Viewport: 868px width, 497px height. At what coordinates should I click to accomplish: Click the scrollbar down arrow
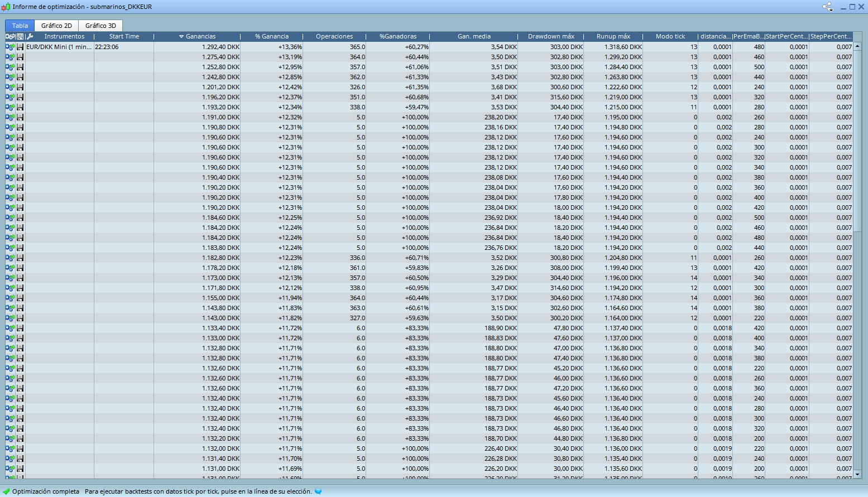click(858, 475)
